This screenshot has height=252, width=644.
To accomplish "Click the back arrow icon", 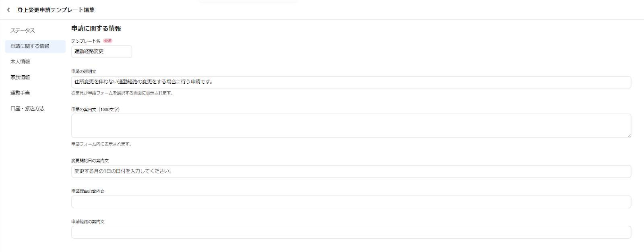I will [x=8, y=10].
